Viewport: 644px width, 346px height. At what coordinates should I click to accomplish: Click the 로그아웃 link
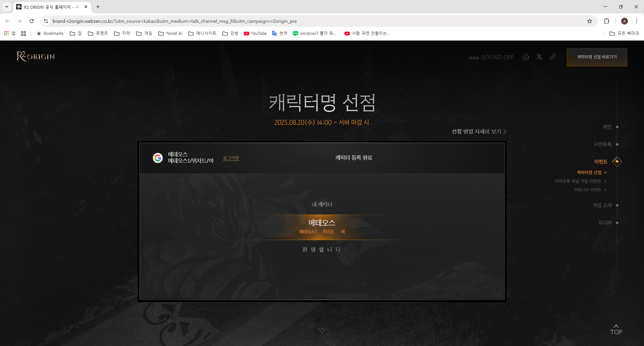click(231, 158)
